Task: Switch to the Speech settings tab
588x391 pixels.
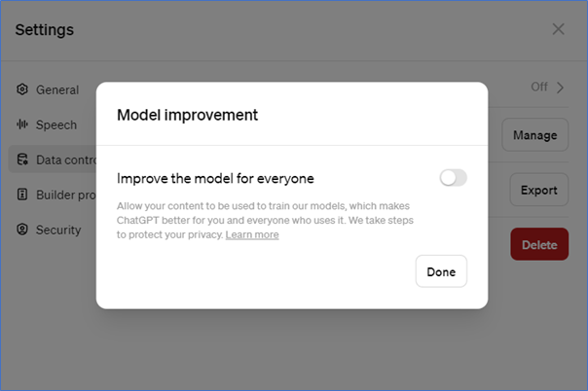Action: point(56,124)
